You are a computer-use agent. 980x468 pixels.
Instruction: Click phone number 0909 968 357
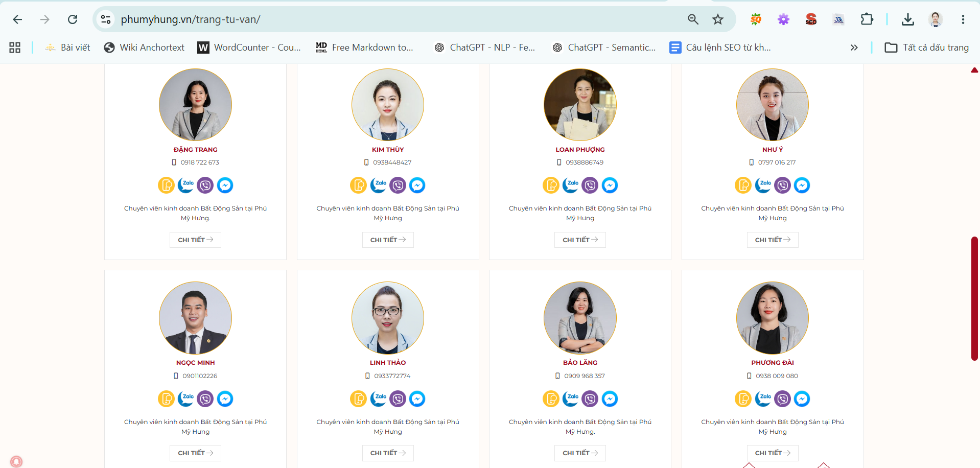click(x=585, y=376)
